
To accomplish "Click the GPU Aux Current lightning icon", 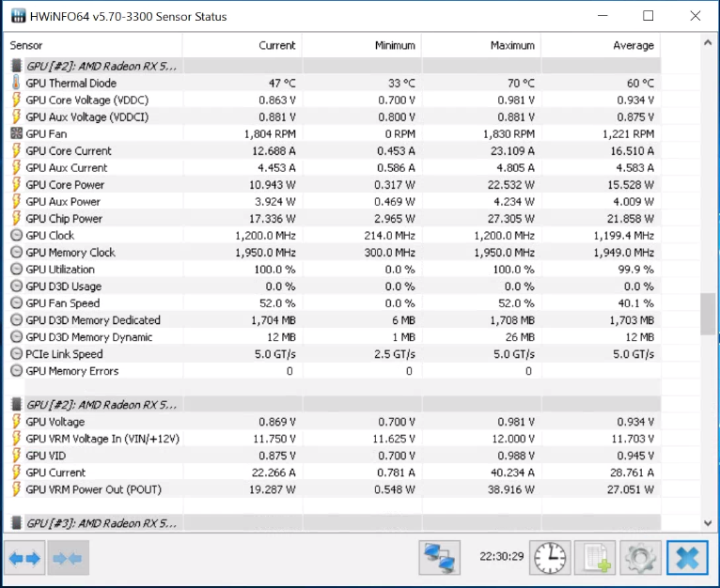I will click(x=16, y=167).
